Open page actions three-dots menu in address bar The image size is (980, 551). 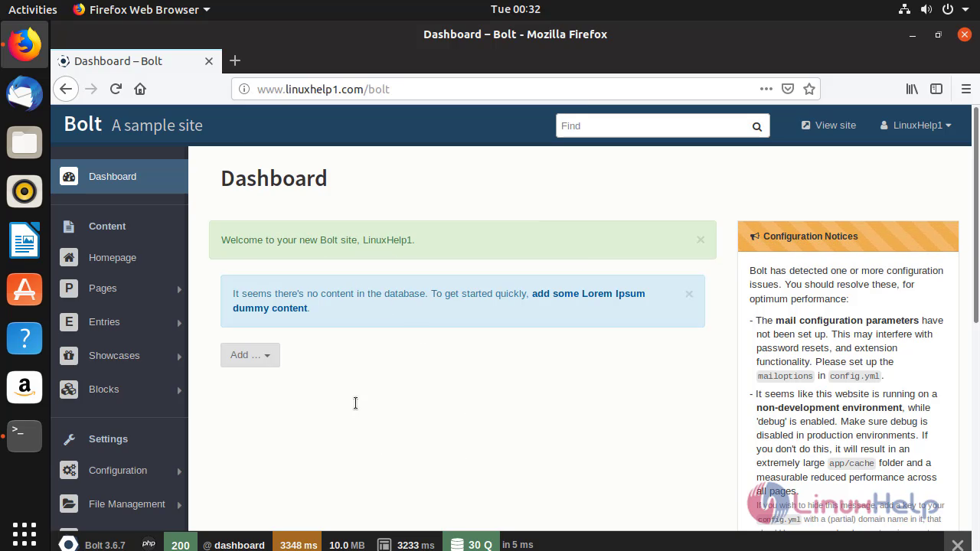tap(766, 89)
